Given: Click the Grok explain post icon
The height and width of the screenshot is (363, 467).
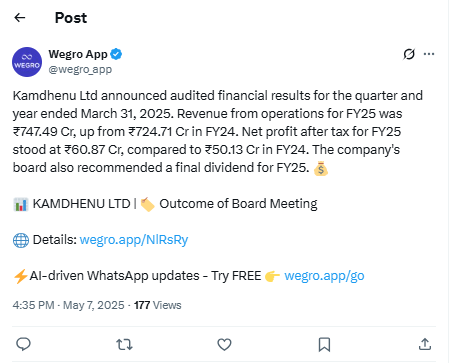Looking at the screenshot, I should (x=409, y=54).
